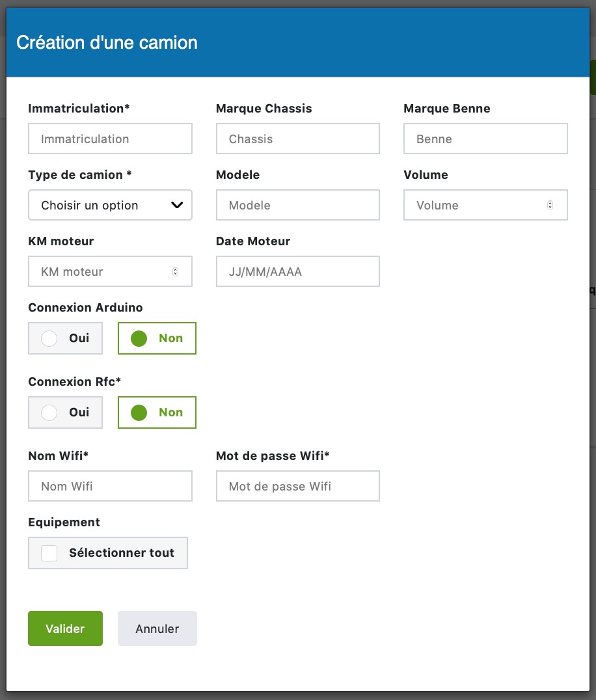Screen dimensions: 596x700
Task: Open the Date Moteur date field
Action: click(x=297, y=271)
